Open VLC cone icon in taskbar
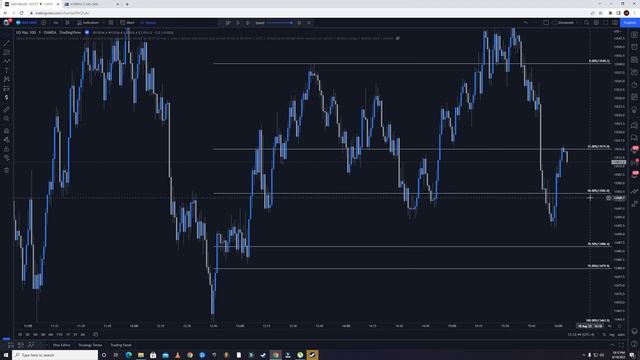The image size is (640, 360). [178, 355]
